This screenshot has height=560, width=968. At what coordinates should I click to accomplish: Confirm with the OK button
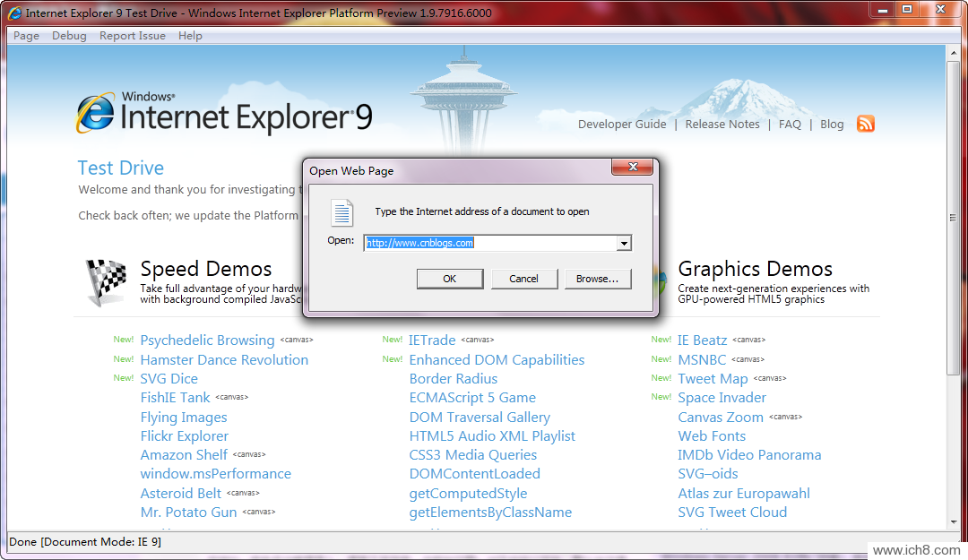click(x=449, y=279)
